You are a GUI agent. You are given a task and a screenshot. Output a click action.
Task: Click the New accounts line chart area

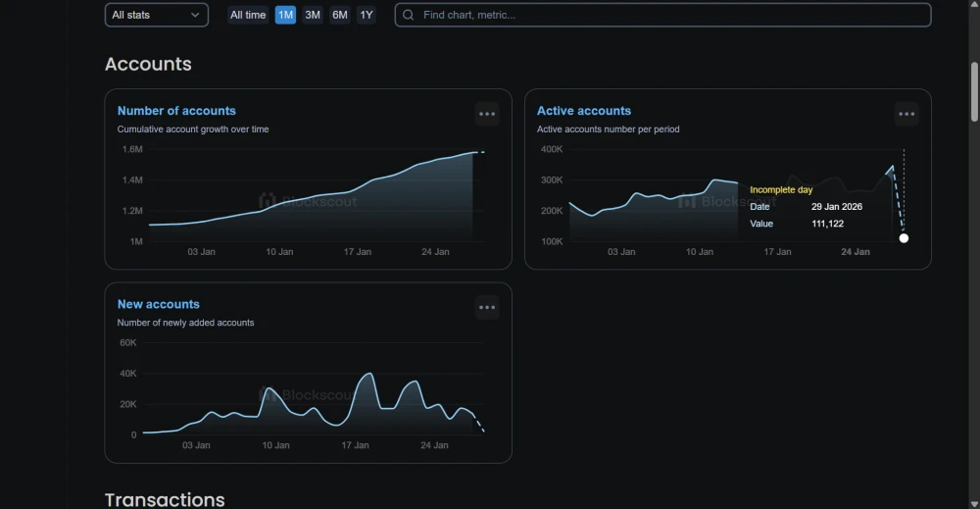point(314,402)
